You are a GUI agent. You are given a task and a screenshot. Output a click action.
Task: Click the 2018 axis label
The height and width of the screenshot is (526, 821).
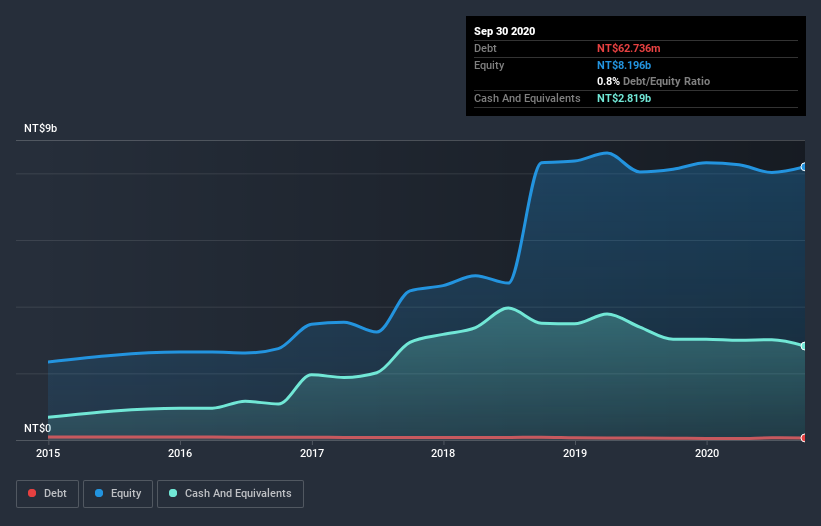click(x=443, y=453)
